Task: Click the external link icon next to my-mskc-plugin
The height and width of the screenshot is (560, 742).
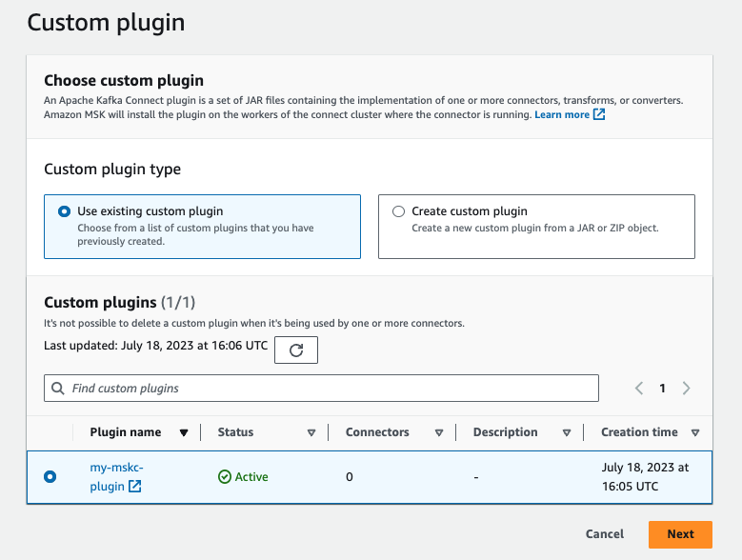Action: click(135, 487)
